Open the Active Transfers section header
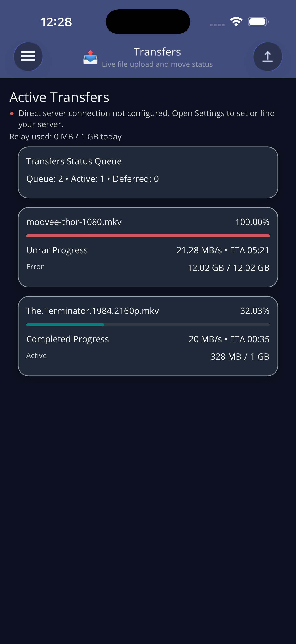 [59, 97]
